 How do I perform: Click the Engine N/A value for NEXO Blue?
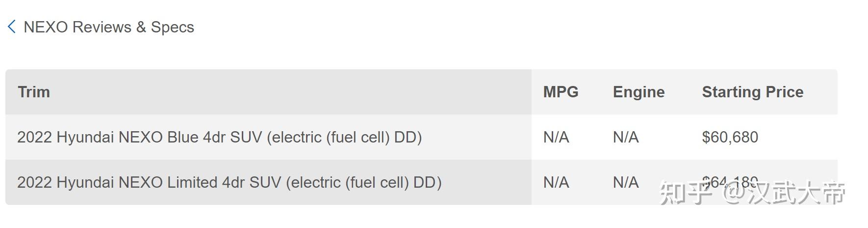(626, 137)
